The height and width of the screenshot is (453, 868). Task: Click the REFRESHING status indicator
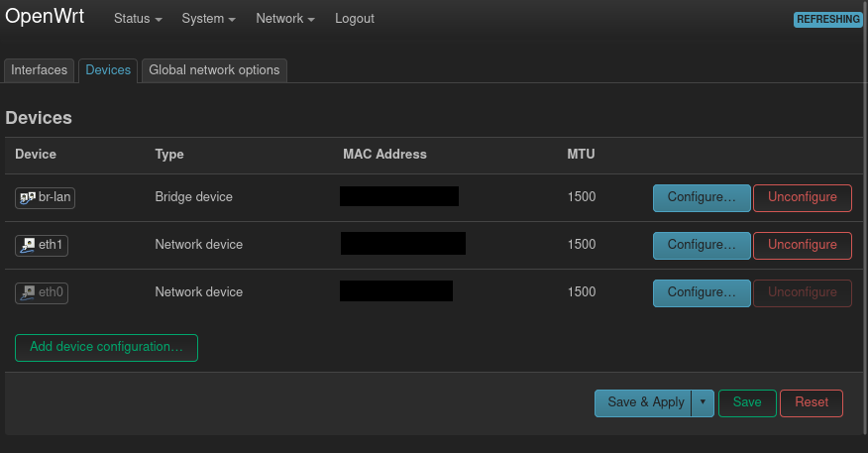(x=828, y=20)
